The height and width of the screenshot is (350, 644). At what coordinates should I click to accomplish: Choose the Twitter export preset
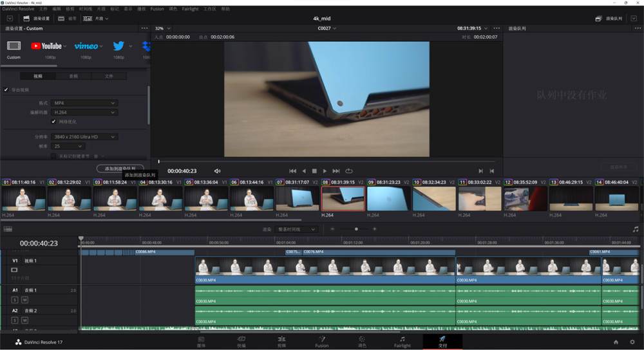(118, 46)
